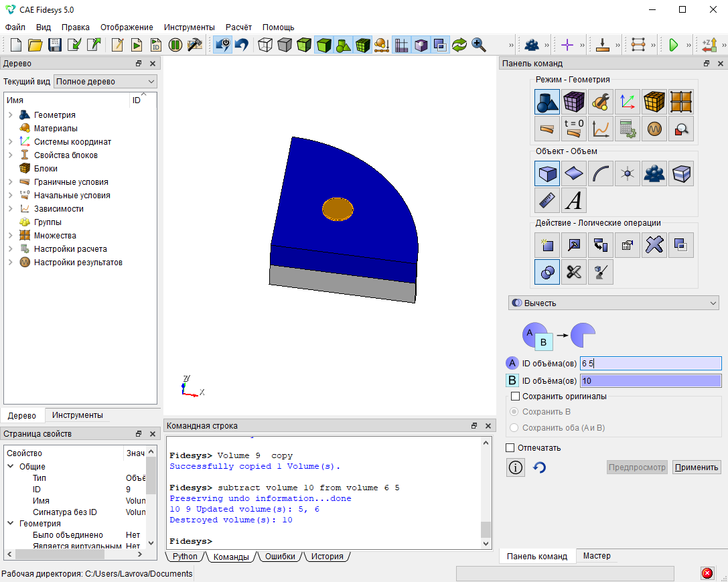728x582 pixels.
Task: Expand the Системы координат tree node
Action: point(10,141)
